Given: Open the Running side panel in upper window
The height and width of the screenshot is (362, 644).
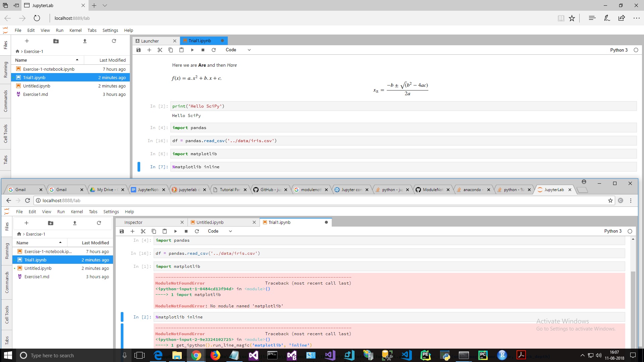Looking at the screenshot, I should (5, 70).
